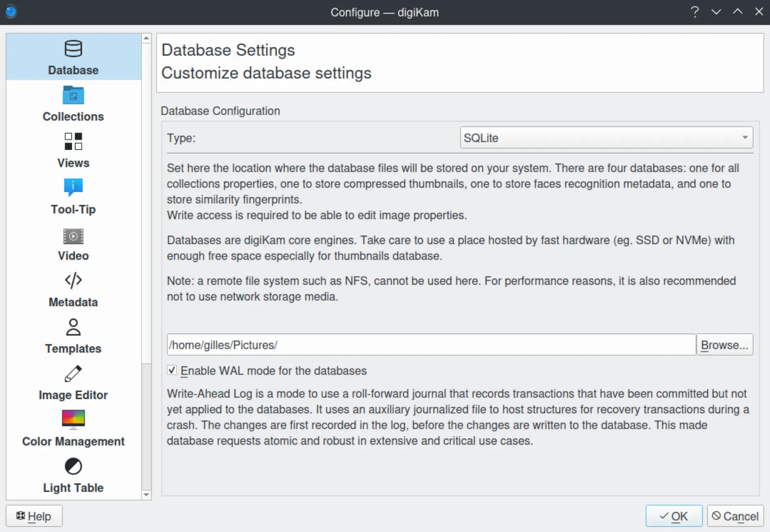Select the Color Management monitor icon
Screen dimensions: 770x532
(73, 419)
